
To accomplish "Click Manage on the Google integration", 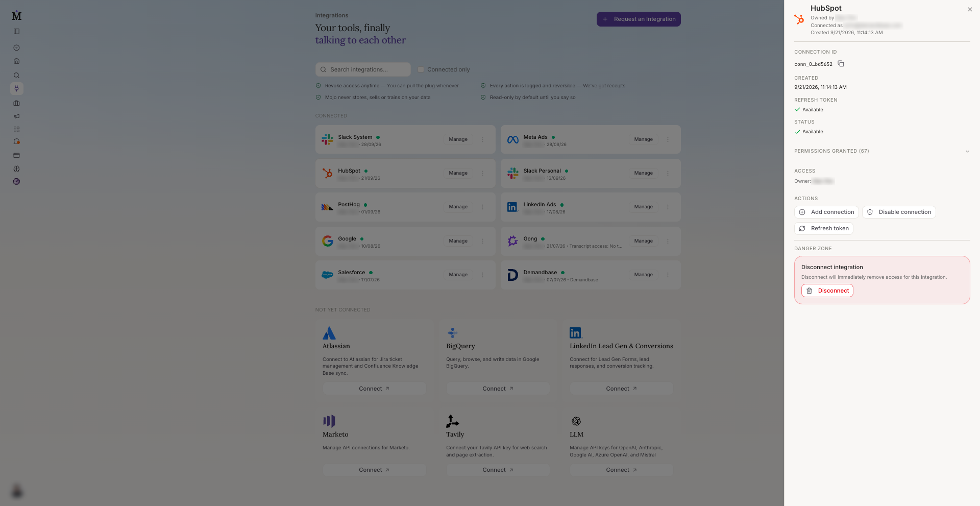I will [458, 241].
